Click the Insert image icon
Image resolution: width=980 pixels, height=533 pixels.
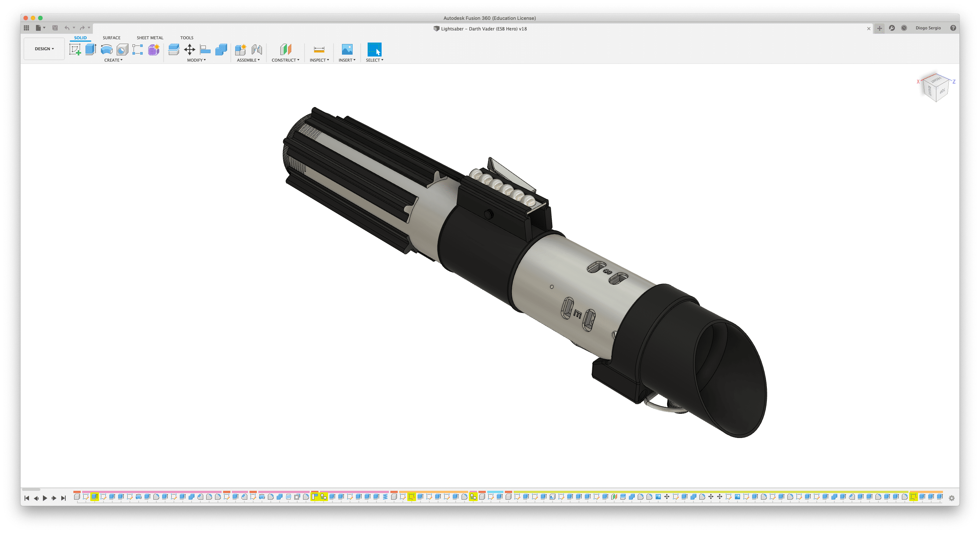click(347, 50)
